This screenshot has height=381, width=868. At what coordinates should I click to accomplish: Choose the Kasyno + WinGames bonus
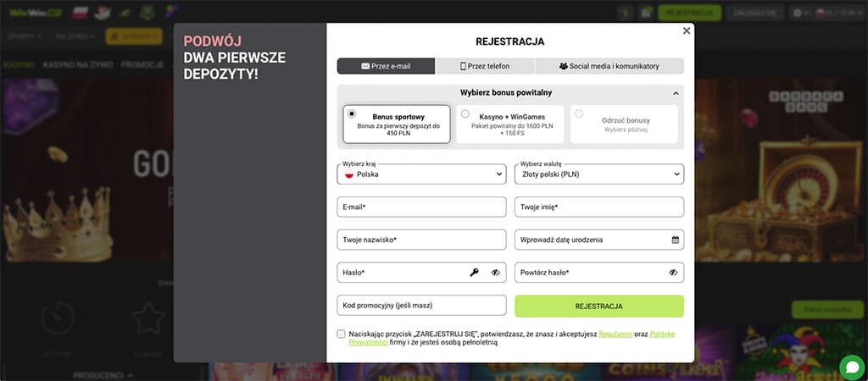pyautogui.click(x=465, y=113)
